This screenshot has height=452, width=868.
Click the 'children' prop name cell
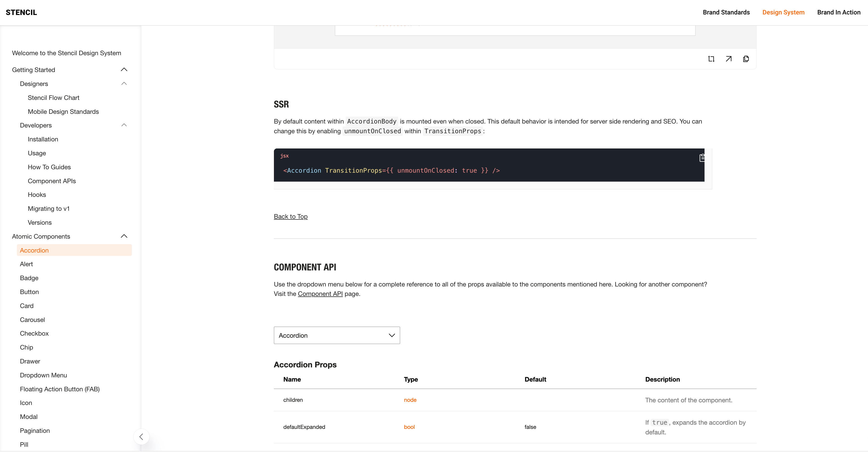tap(293, 400)
